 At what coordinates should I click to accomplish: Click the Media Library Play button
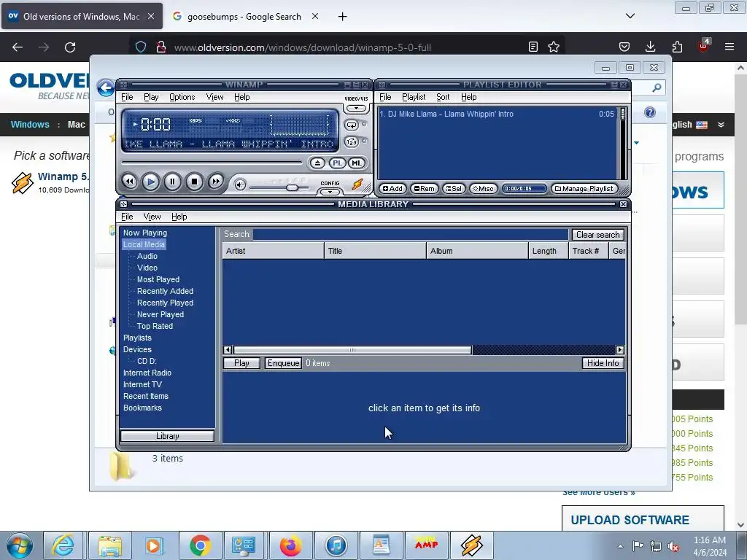[241, 363]
